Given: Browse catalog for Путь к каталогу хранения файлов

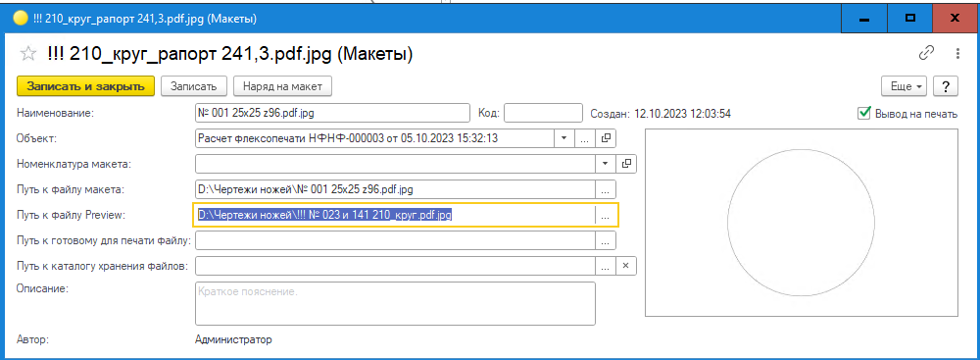Looking at the screenshot, I should coord(606,266).
